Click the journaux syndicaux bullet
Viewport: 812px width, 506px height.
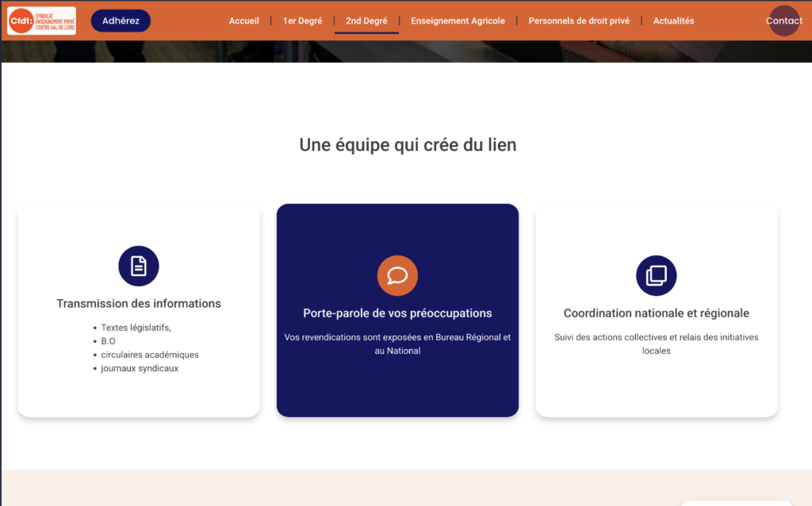[140, 368]
